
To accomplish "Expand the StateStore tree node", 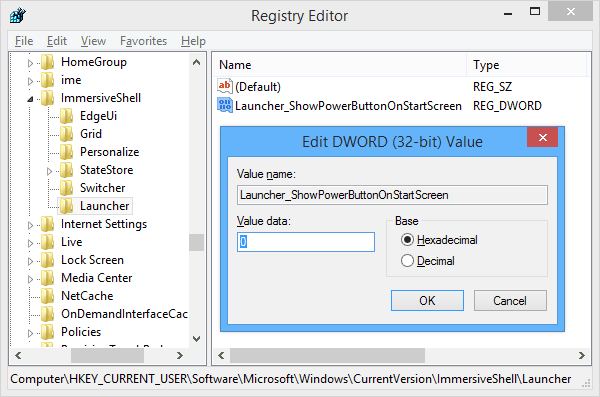I will point(49,171).
